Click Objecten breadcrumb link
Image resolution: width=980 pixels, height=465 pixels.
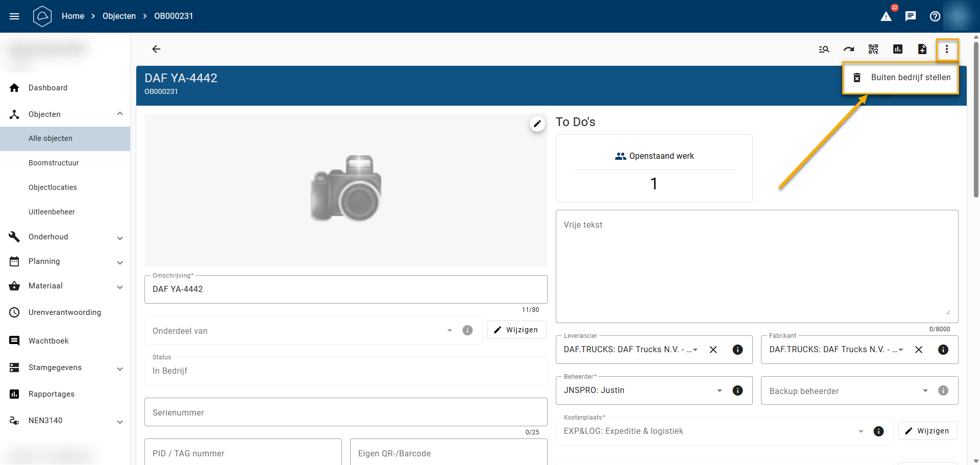[x=119, y=16]
